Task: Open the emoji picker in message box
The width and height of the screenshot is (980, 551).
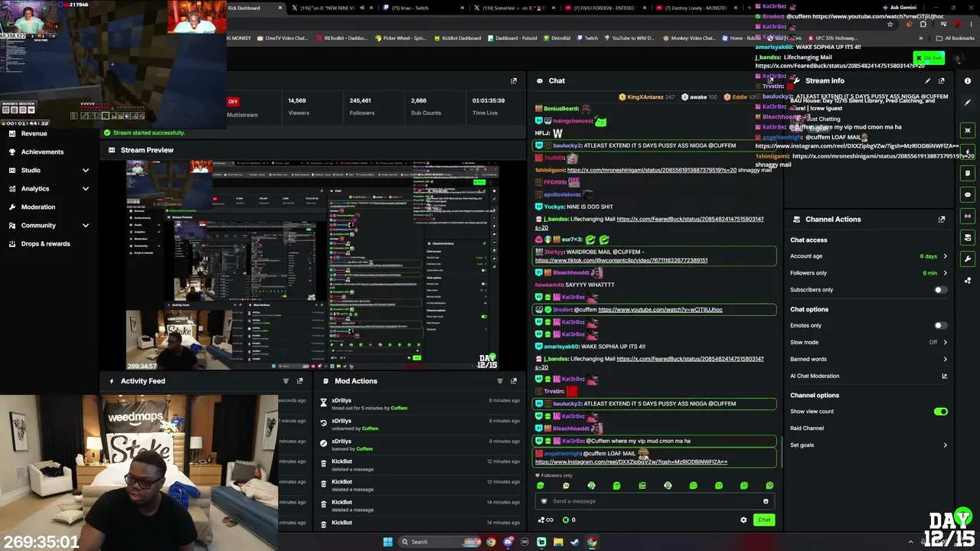Action: 766,501
